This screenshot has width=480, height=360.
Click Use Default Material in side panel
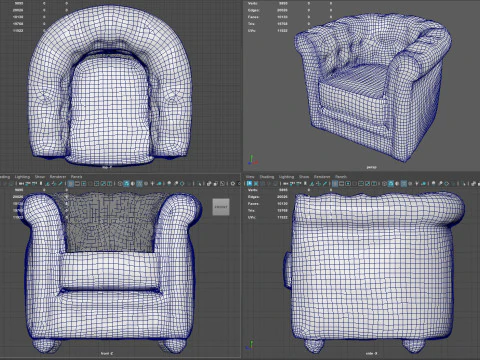tap(397, 184)
